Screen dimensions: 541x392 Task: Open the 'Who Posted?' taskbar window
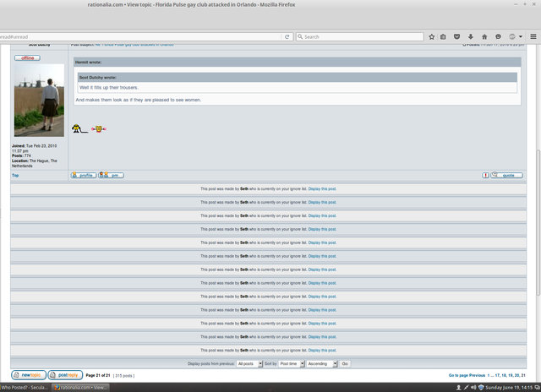24,387
